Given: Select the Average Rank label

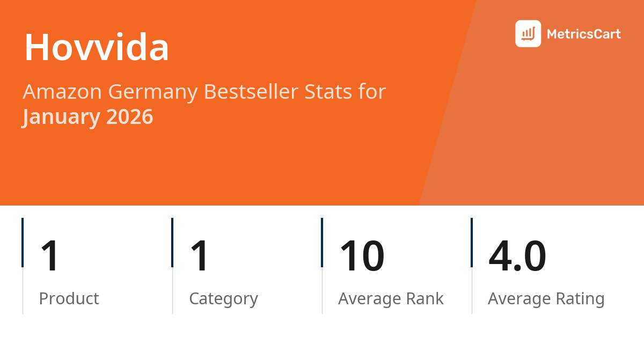Looking at the screenshot, I should click(391, 298).
